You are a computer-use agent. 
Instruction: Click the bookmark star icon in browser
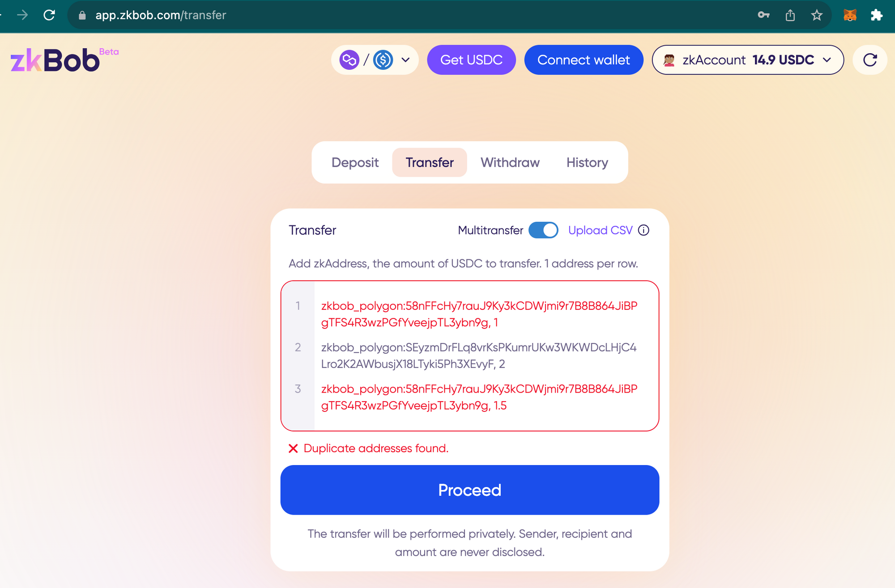pyautogui.click(x=816, y=15)
